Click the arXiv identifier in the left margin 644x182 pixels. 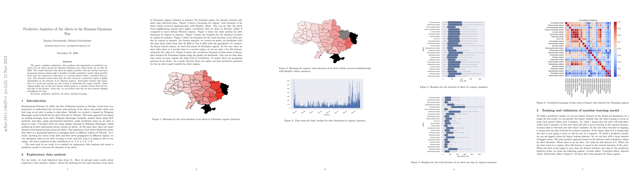point(6,94)
